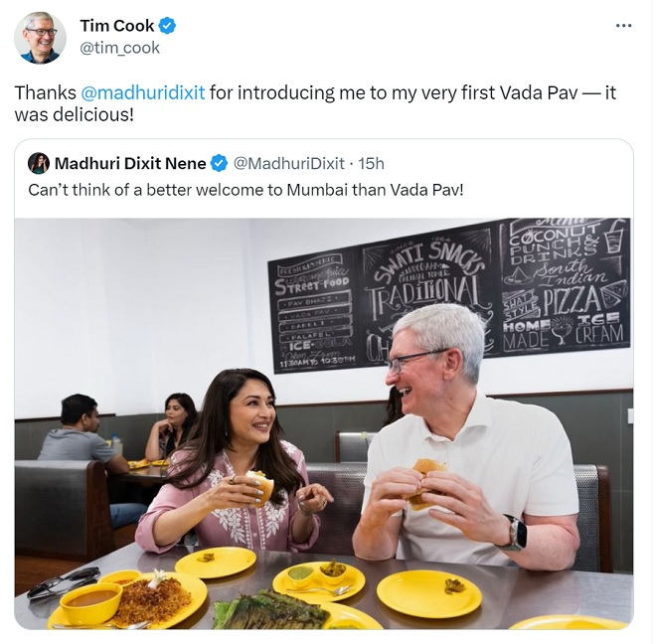Follow the @madhuridixit mention link
The height and width of the screenshot is (644, 656).
[143, 92]
